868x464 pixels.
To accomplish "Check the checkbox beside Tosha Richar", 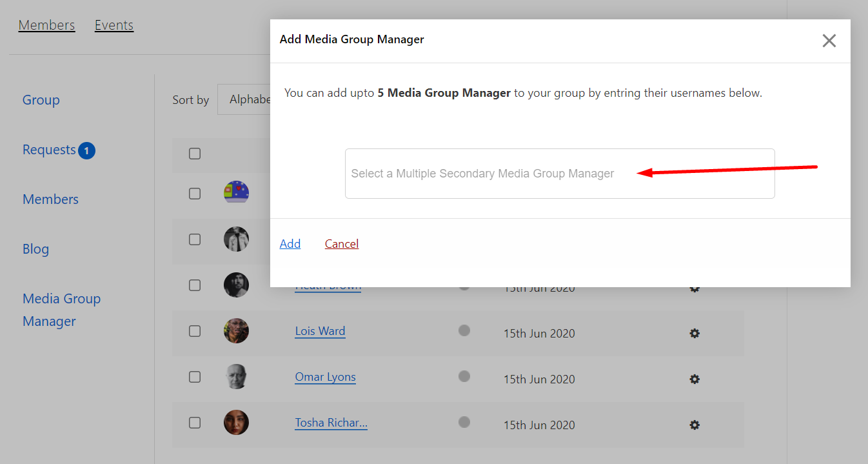I will (x=195, y=422).
